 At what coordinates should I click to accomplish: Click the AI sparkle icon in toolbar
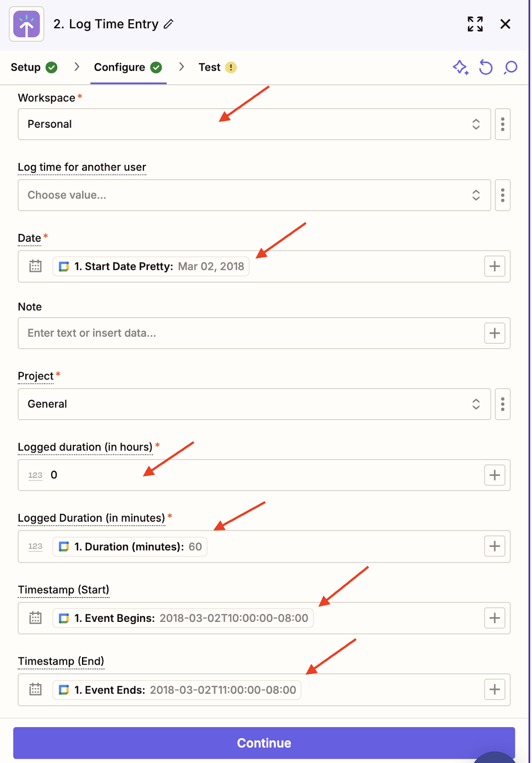pos(460,67)
